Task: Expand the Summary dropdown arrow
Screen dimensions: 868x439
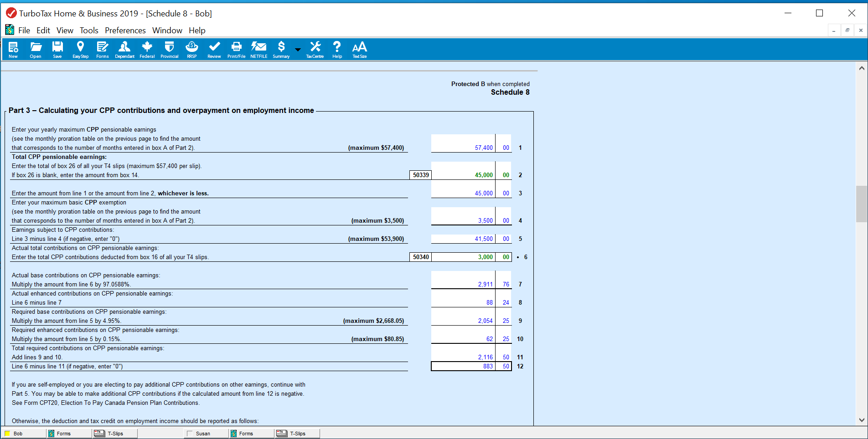Action: coord(298,50)
